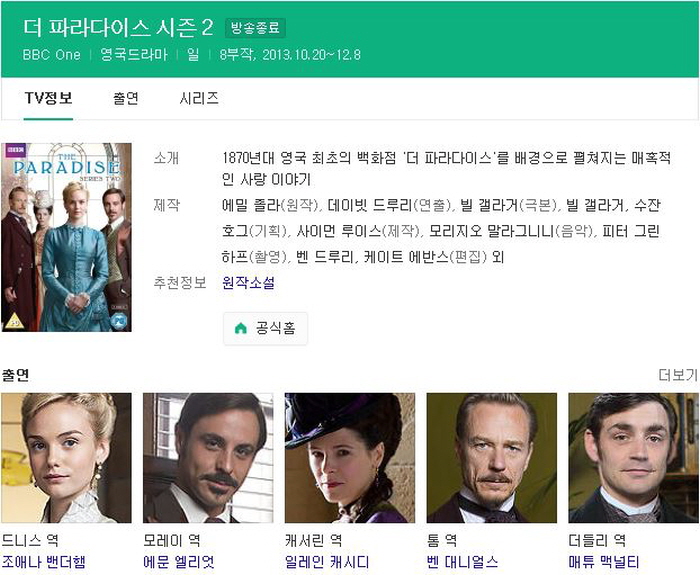Click the photo of 드니스 역 actress

click(x=67, y=458)
